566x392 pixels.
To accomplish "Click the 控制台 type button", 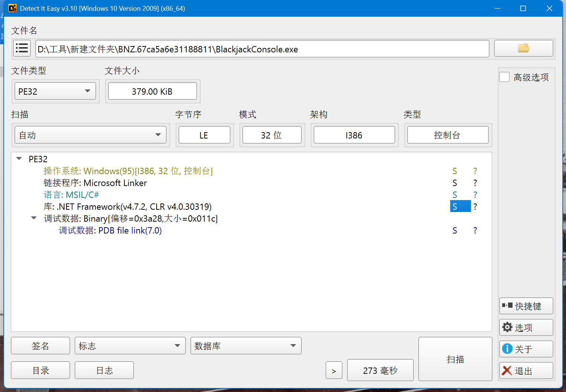I will coord(448,135).
